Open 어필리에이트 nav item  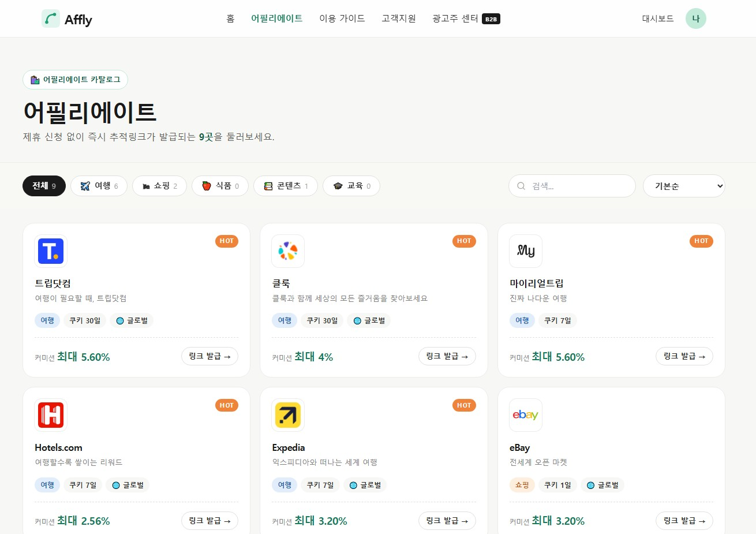coord(277,18)
